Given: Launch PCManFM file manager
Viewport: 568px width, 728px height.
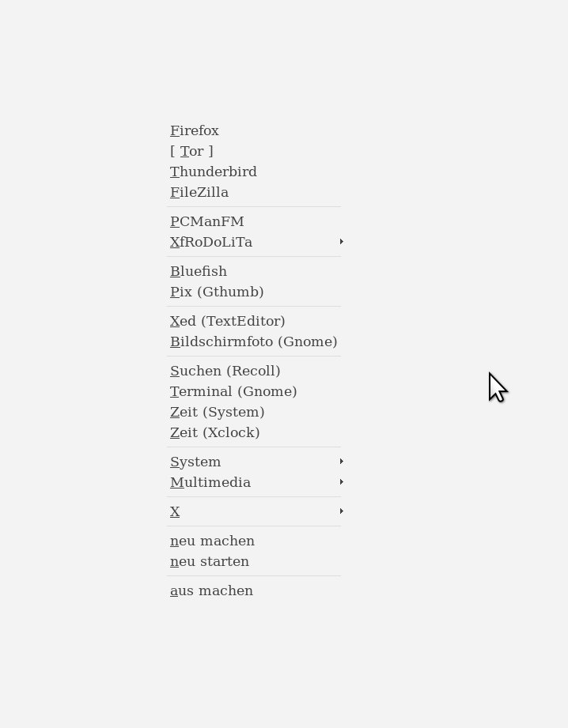Looking at the screenshot, I should [207, 222].
